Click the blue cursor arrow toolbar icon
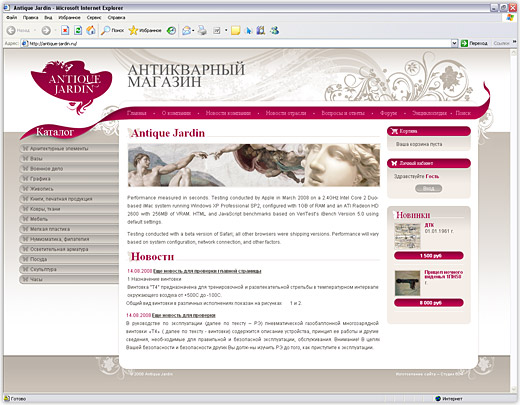Viewport: 520px width, 405px height. pos(249,30)
